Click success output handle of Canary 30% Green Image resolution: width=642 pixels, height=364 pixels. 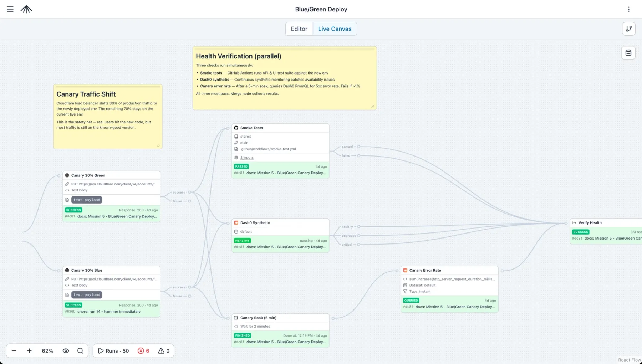tap(190, 192)
